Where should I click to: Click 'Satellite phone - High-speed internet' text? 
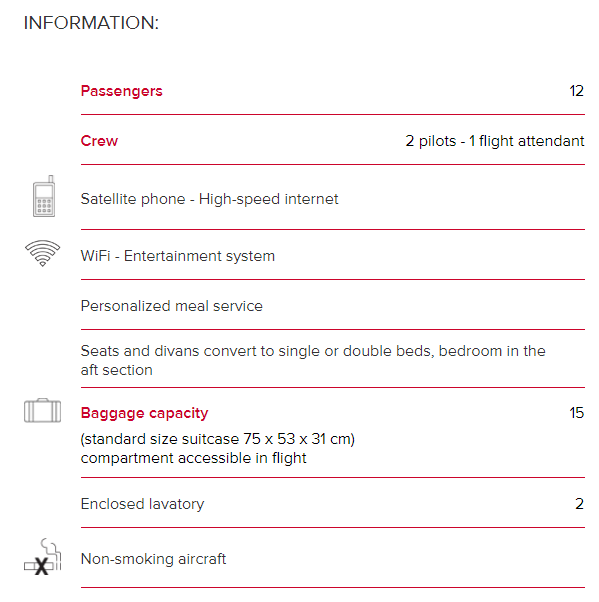[209, 199]
